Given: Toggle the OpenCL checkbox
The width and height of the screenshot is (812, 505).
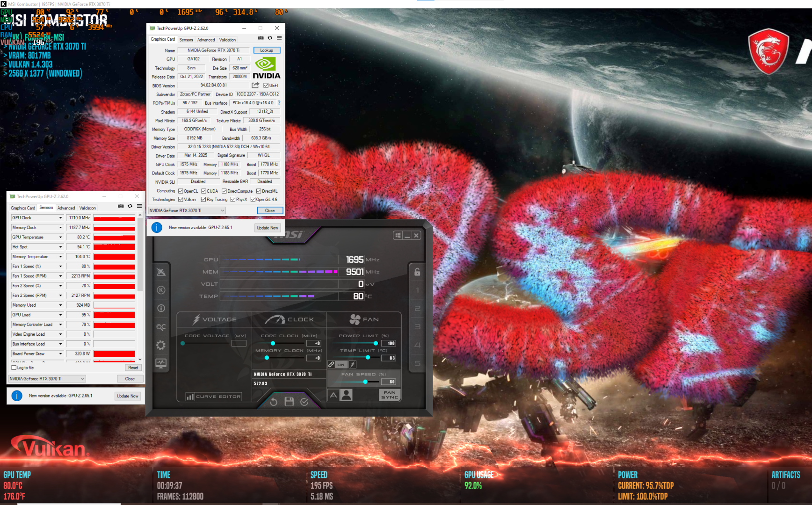Looking at the screenshot, I should (x=181, y=191).
